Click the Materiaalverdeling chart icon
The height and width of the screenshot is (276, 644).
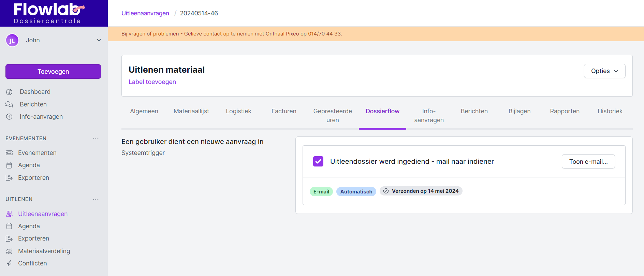pos(9,251)
